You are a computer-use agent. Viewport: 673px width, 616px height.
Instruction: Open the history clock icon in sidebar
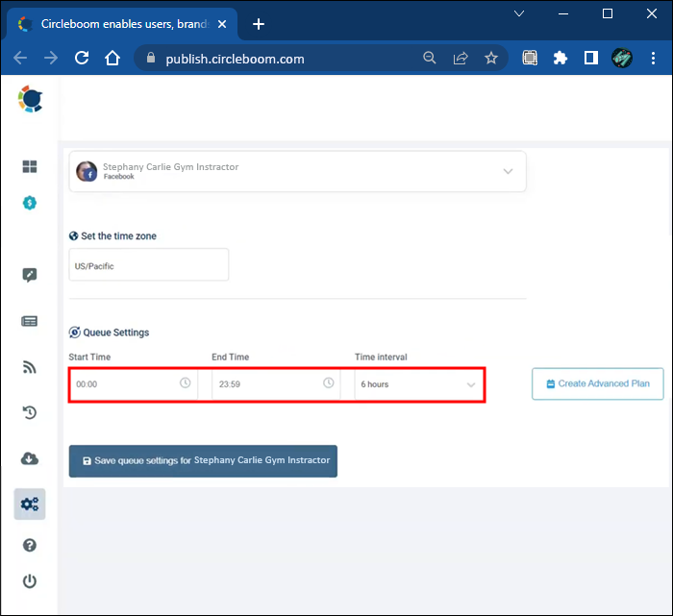30,412
